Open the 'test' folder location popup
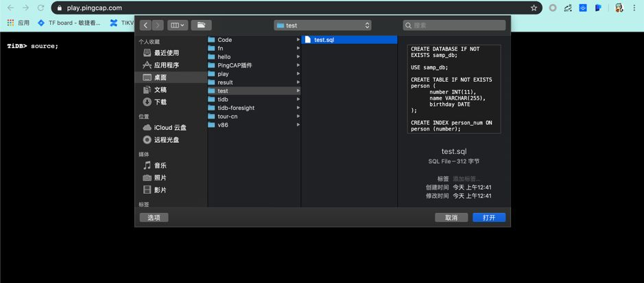 coord(322,25)
